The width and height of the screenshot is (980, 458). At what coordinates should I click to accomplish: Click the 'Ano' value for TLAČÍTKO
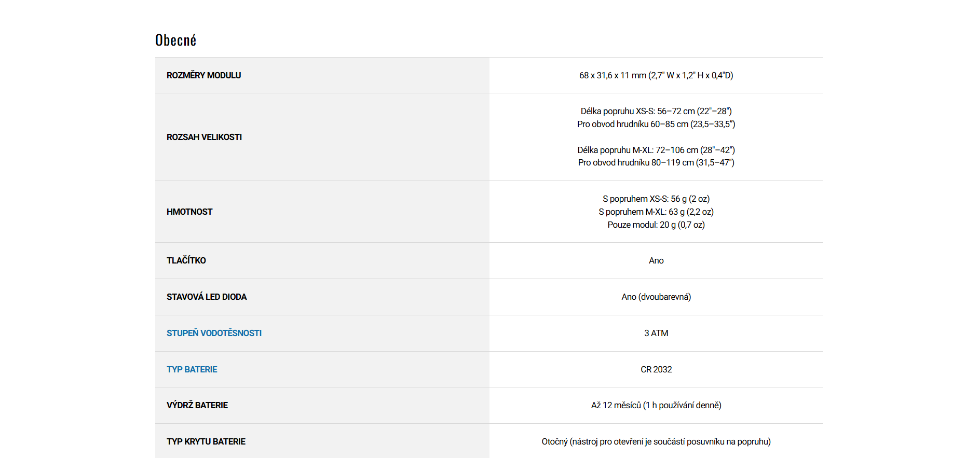point(656,260)
